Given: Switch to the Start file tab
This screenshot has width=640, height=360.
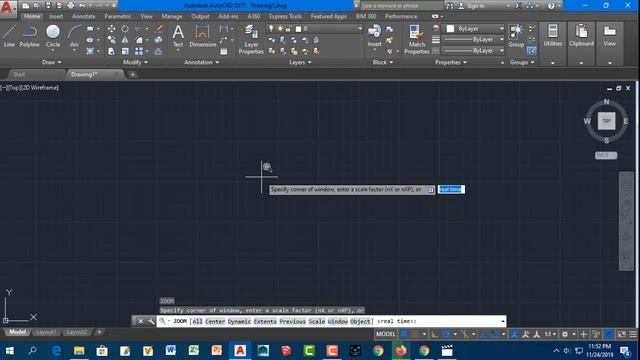Looking at the screenshot, I should pos(19,74).
